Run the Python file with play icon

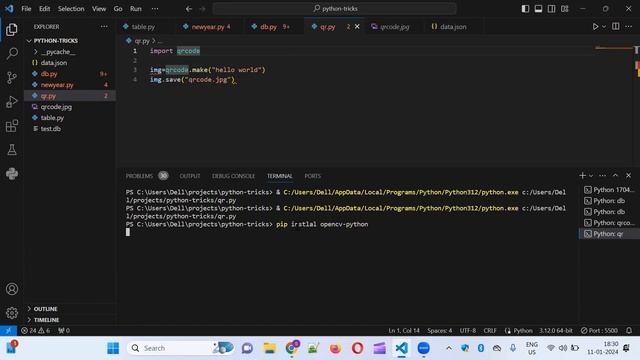(595, 27)
